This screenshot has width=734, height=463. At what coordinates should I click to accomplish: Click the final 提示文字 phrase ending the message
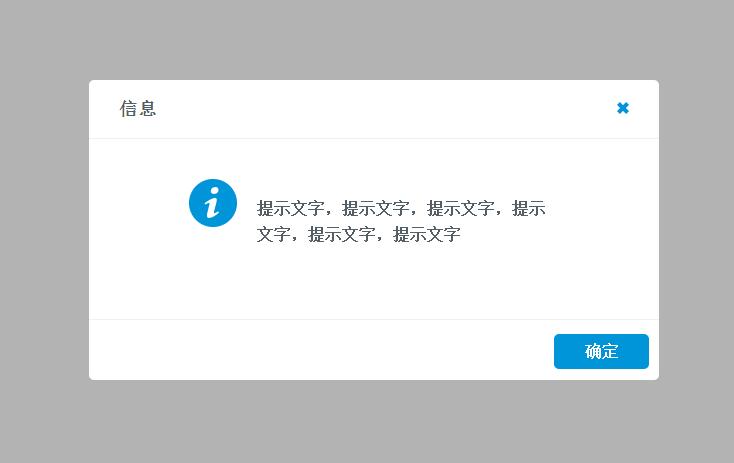tap(426, 234)
